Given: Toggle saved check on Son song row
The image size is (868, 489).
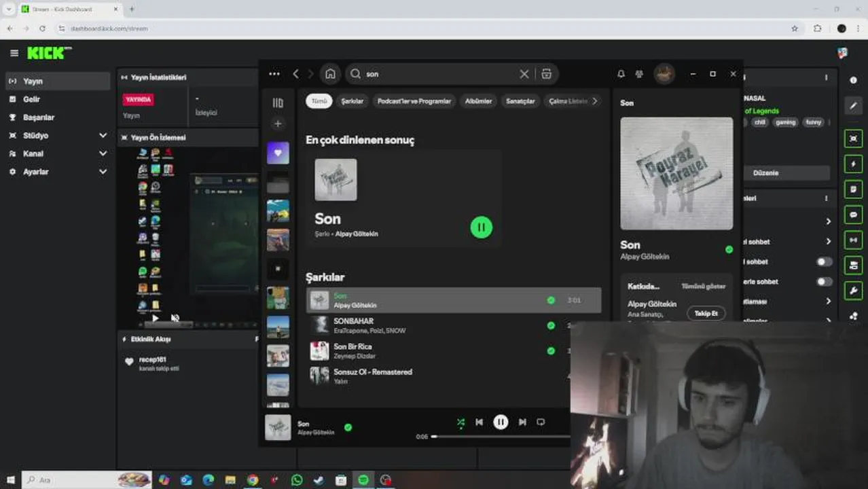Looking at the screenshot, I should pyautogui.click(x=551, y=300).
